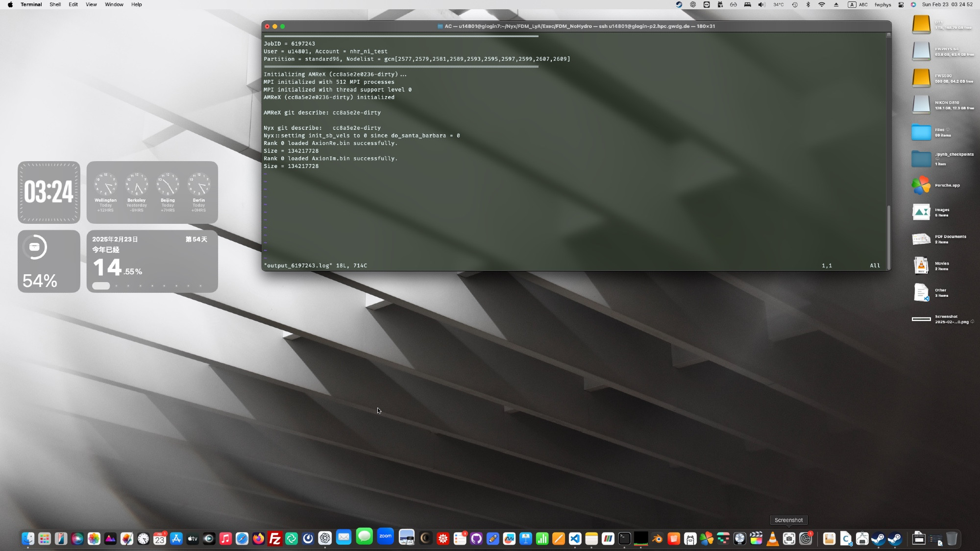Click the "Rank 0 loaded AxionRe.bin successfully." line
This screenshot has width=980, height=551.
pos(330,143)
